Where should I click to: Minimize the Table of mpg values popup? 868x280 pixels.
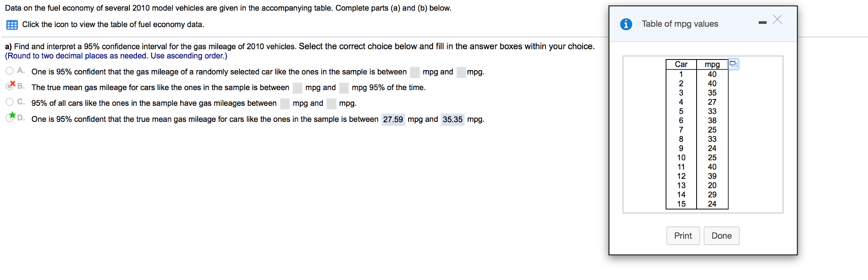point(762,23)
